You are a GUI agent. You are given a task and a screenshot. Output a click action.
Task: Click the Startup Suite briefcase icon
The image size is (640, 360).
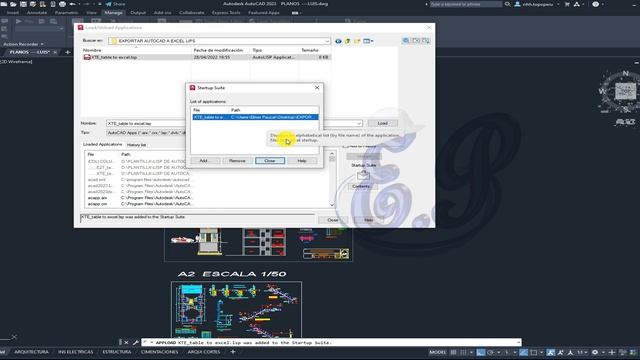(x=363, y=176)
